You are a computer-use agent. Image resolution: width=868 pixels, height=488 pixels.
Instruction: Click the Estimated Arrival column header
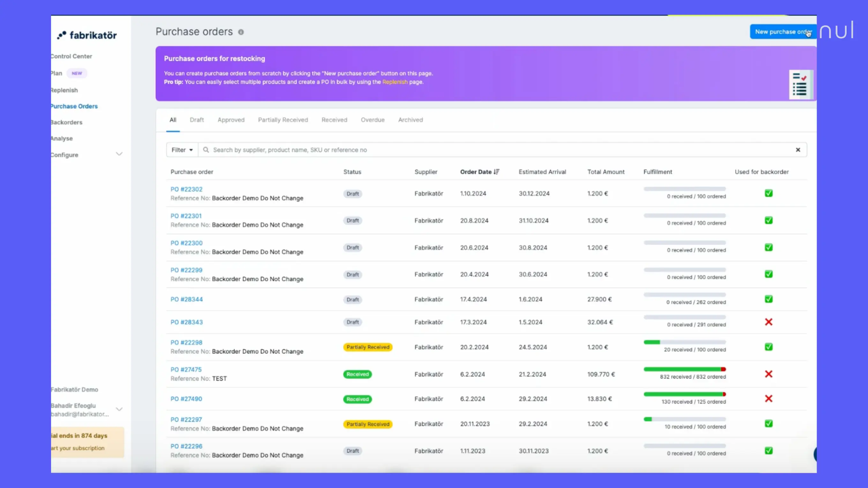click(542, 172)
